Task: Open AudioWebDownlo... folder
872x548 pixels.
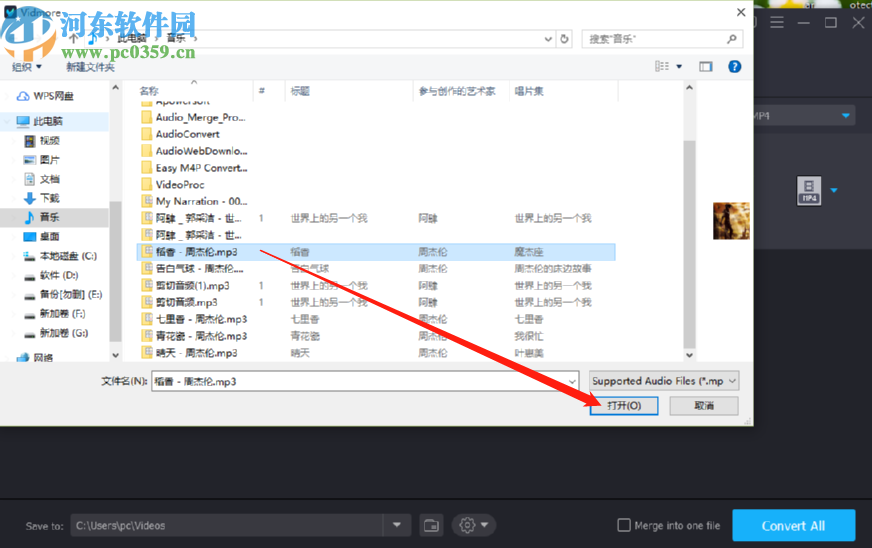Action: 201,151
